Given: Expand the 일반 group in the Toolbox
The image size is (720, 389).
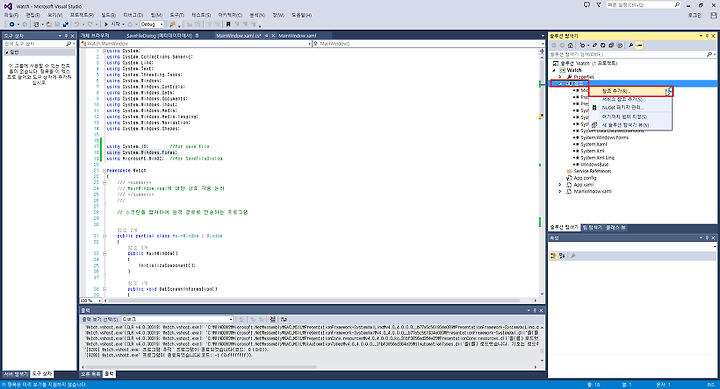Looking at the screenshot, I should coord(6,52).
